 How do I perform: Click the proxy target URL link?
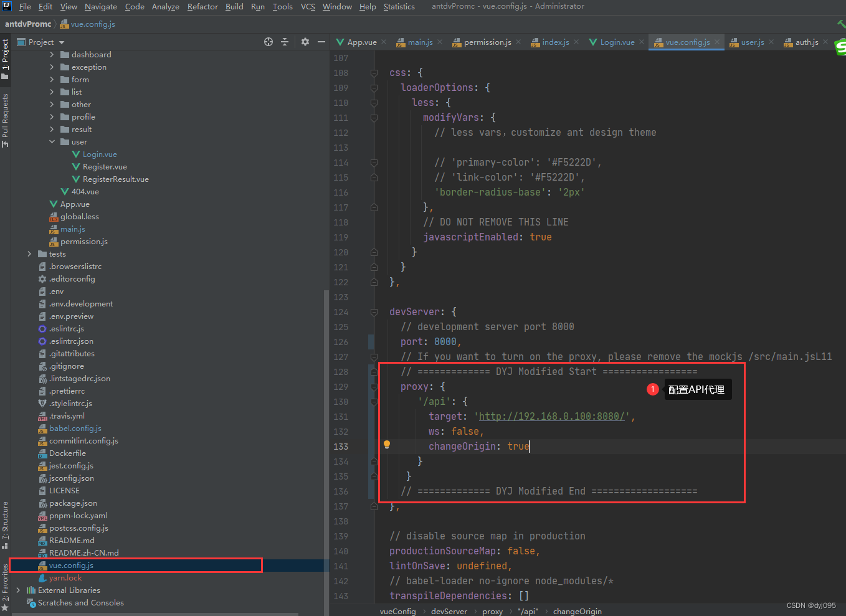[x=551, y=417]
